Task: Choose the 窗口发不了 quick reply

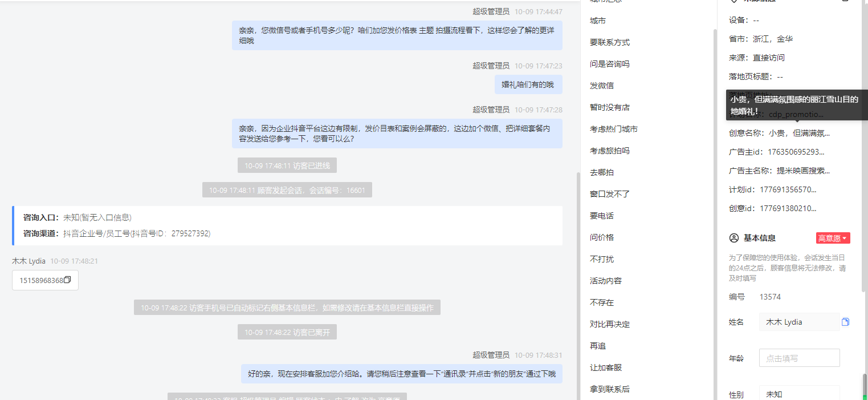Action: coord(610,194)
